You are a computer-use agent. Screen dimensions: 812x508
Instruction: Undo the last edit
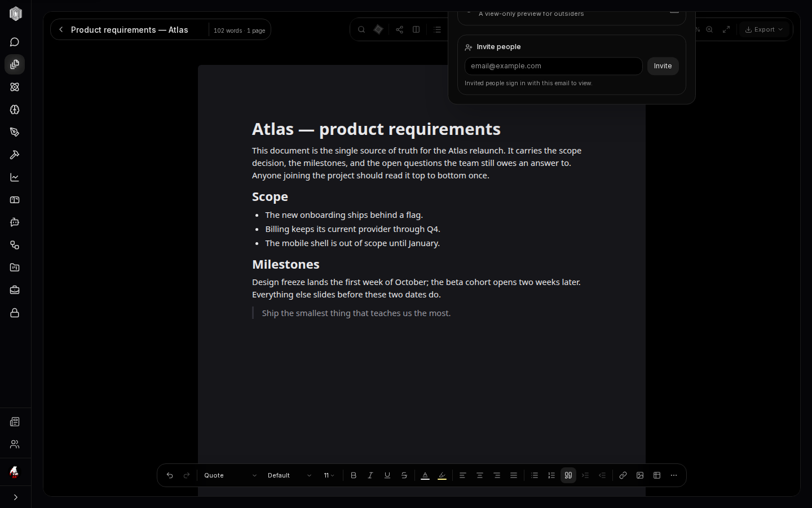coord(170,475)
